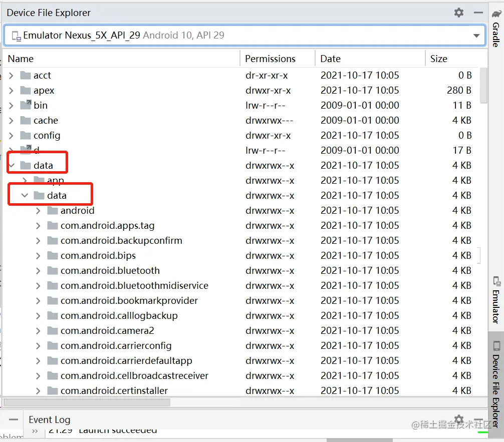Switch to the Event Log tab
The image size is (504, 442).
tap(49, 419)
